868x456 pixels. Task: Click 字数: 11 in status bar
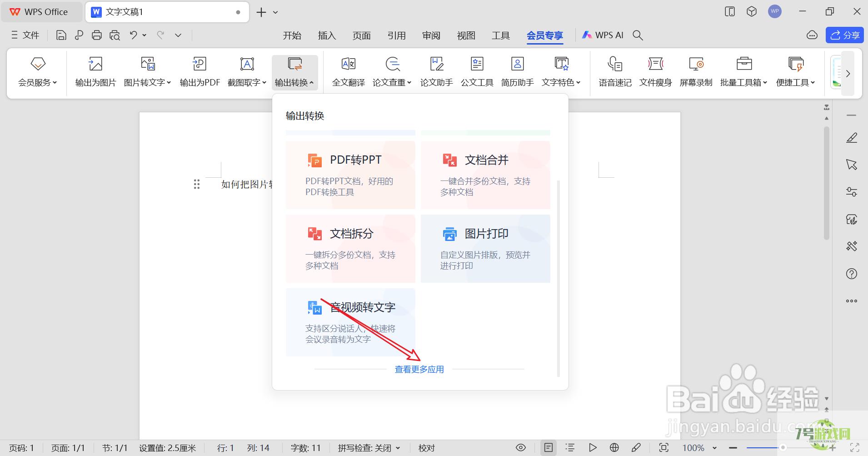(305, 448)
